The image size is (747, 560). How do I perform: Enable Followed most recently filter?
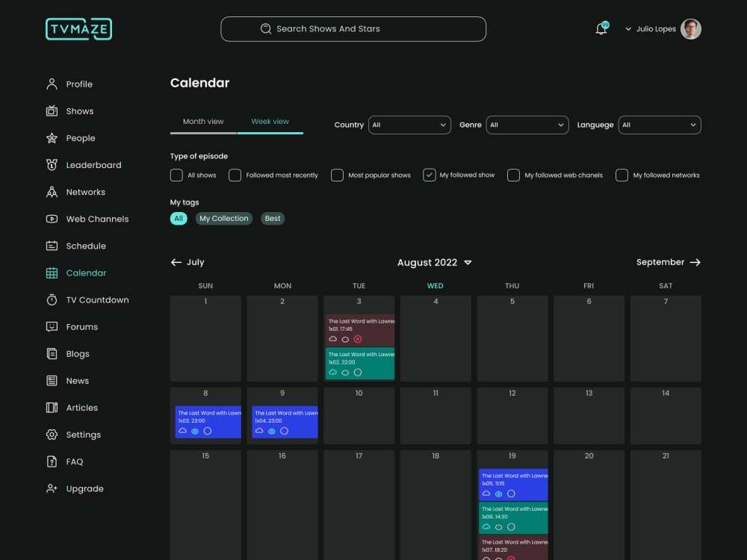coord(235,175)
